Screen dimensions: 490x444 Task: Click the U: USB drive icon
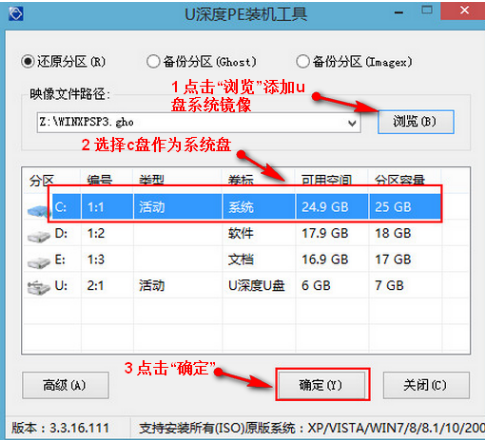38,288
